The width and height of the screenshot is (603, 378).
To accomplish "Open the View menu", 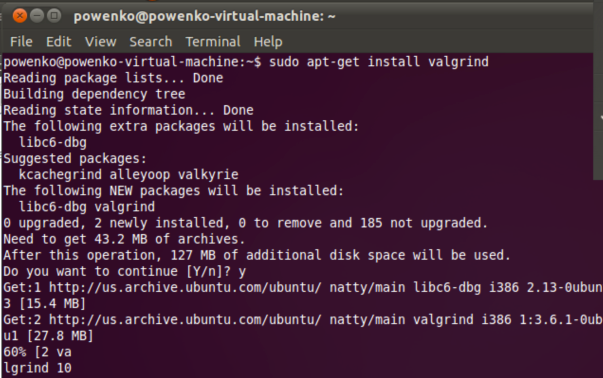I will point(100,42).
